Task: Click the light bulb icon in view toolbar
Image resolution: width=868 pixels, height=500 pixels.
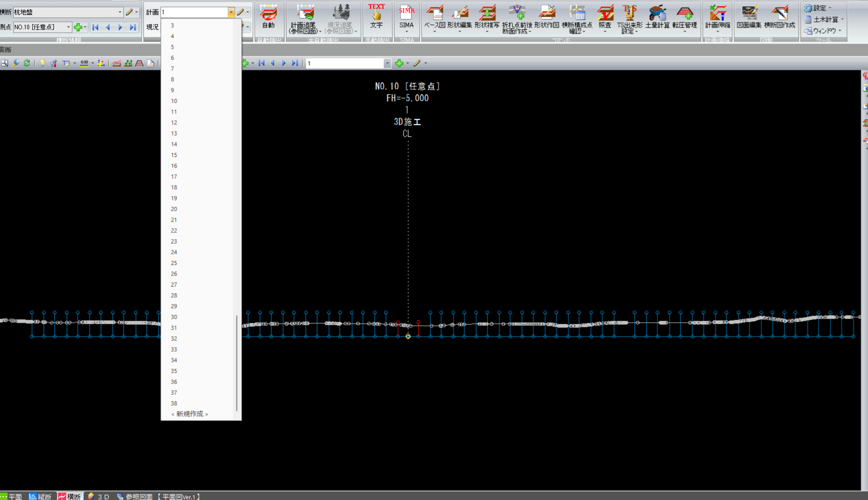Action: point(42,63)
